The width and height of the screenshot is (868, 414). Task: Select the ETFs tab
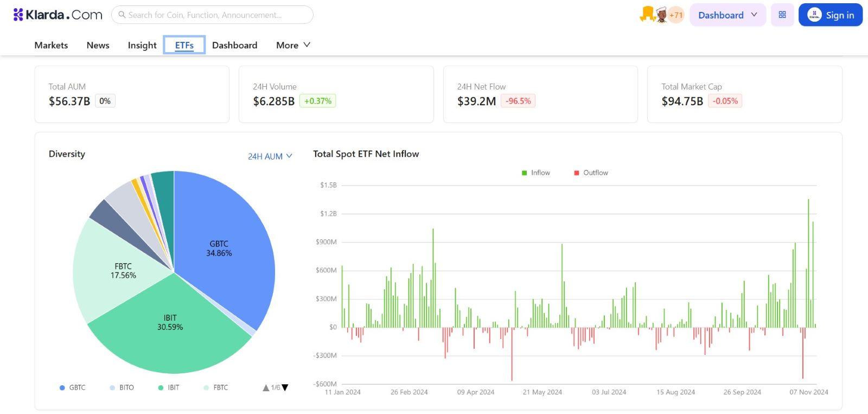coord(184,45)
